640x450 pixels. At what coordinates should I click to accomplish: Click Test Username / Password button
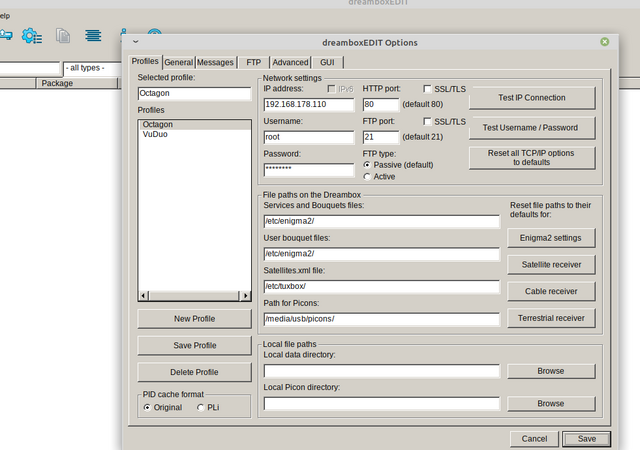click(x=532, y=128)
